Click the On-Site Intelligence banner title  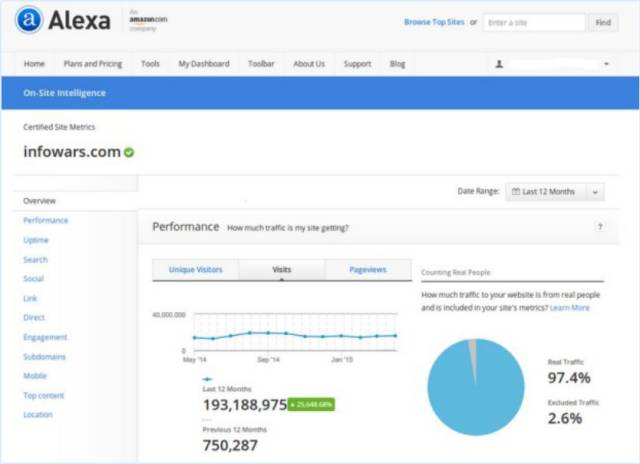64,93
